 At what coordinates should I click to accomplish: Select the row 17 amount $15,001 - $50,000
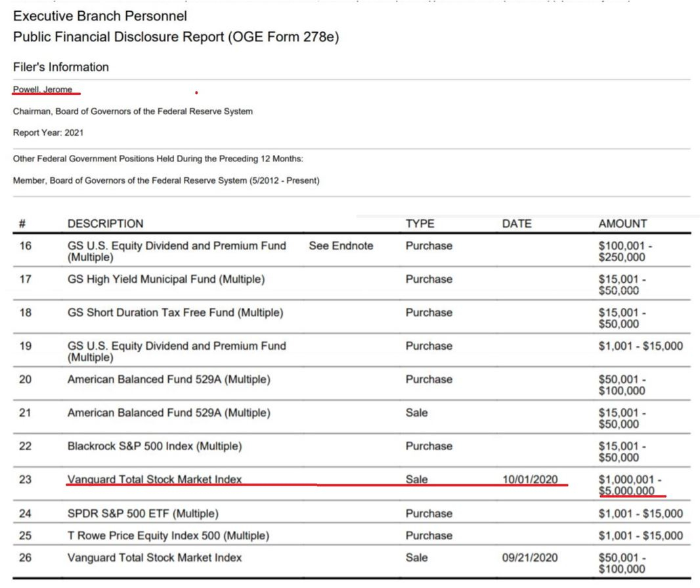click(x=623, y=285)
